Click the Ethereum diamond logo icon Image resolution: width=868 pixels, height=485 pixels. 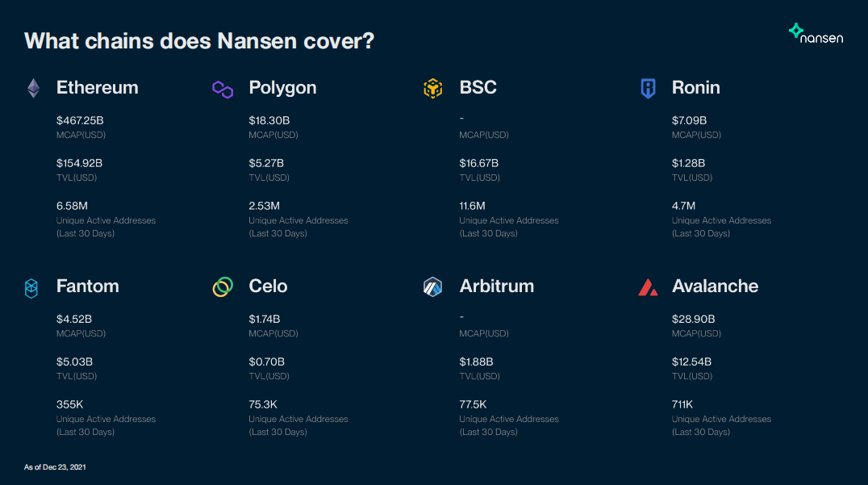[33, 88]
